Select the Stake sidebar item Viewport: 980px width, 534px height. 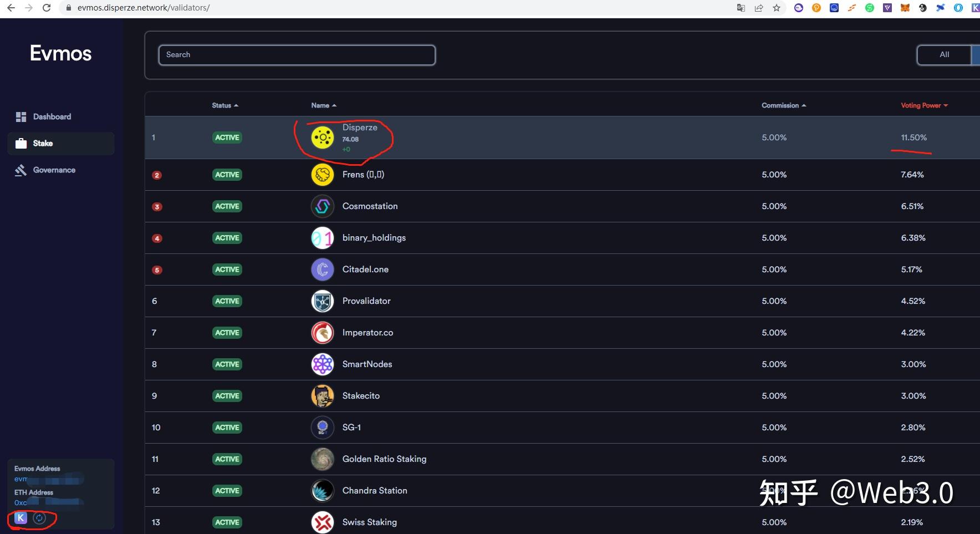[x=61, y=143]
